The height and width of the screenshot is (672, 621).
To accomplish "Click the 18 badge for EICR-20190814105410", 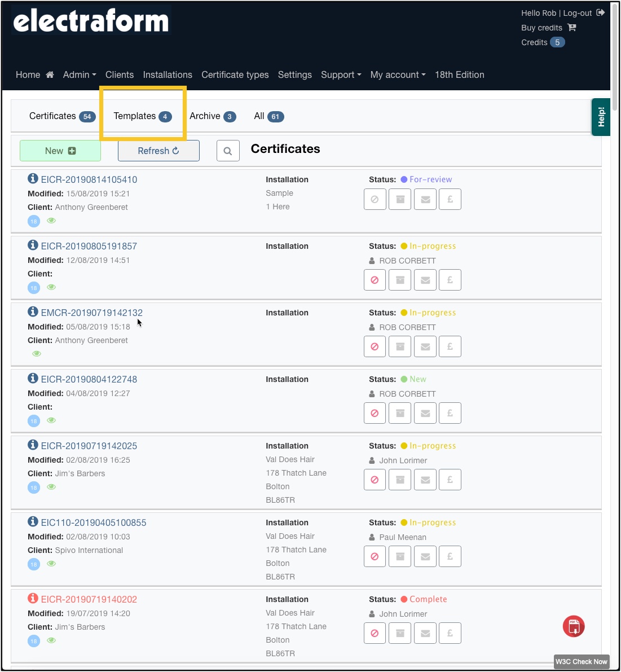I will coord(34,221).
